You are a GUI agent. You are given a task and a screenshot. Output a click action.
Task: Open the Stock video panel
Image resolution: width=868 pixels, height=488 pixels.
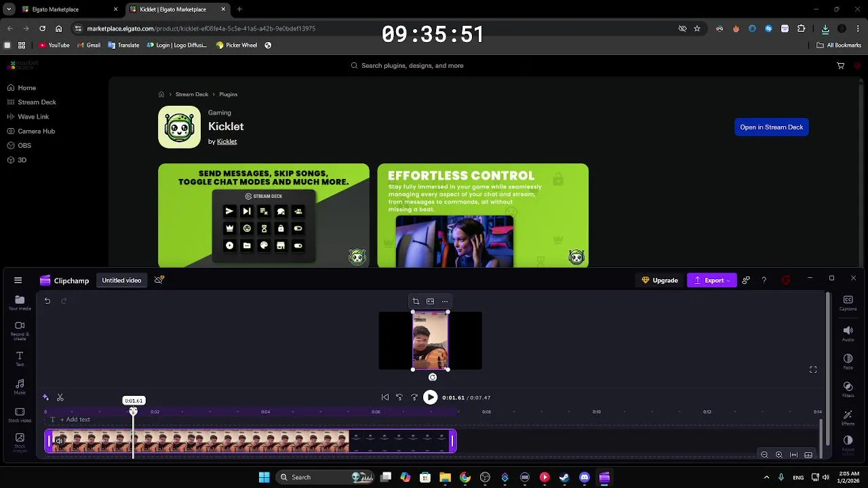pos(20,415)
